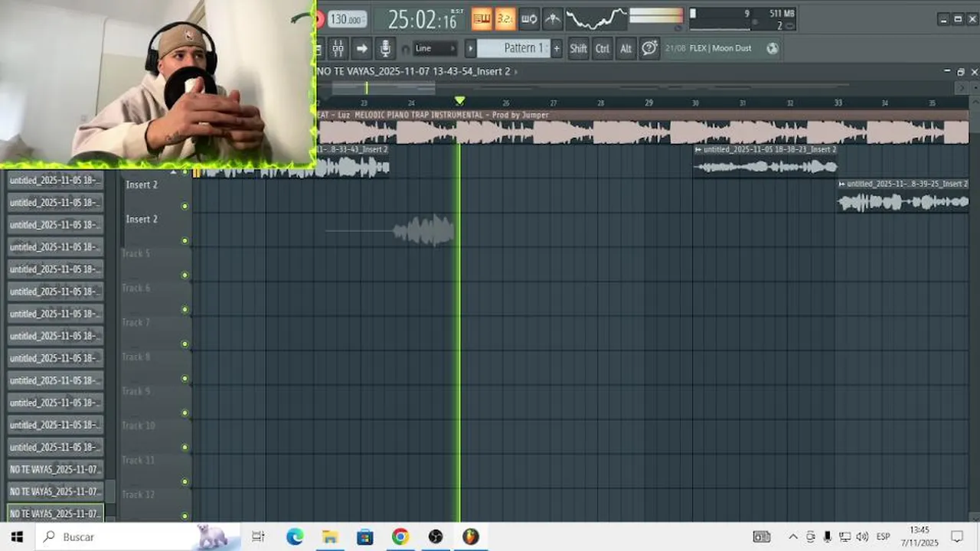Mute Track 12 with its green dot
The image size is (980, 551).
click(x=185, y=516)
